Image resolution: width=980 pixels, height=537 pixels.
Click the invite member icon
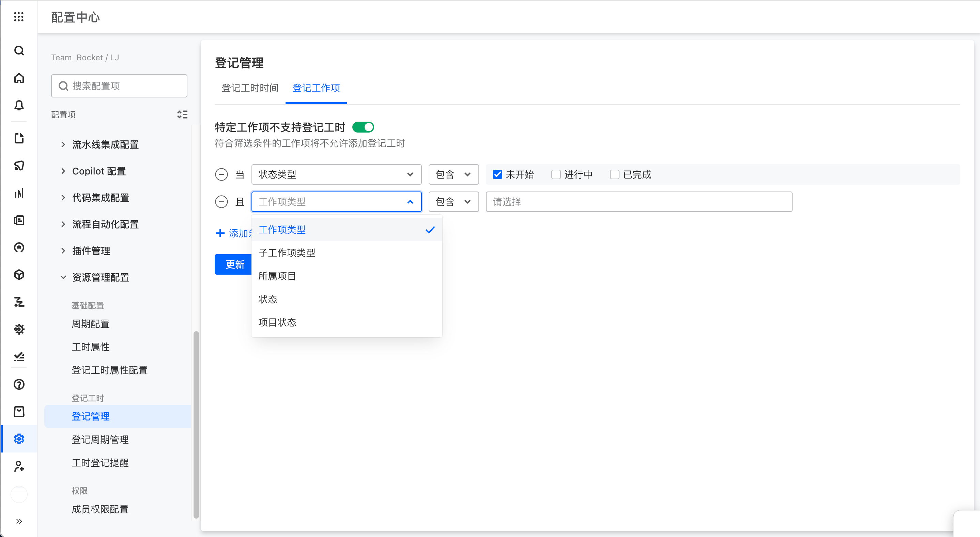point(19,466)
